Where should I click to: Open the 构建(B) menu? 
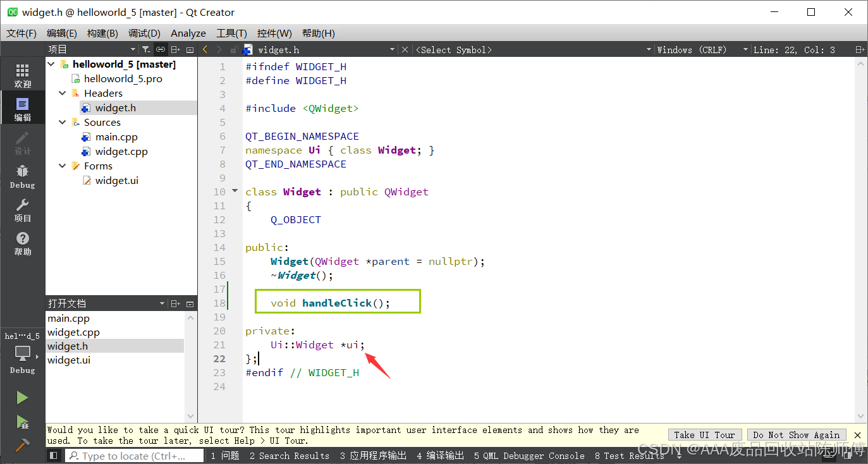tap(102, 33)
